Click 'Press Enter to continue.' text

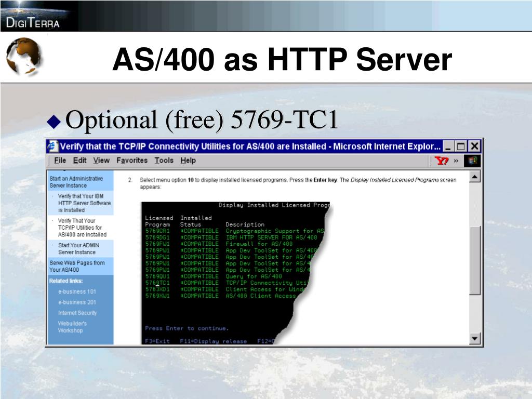[187, 328]
